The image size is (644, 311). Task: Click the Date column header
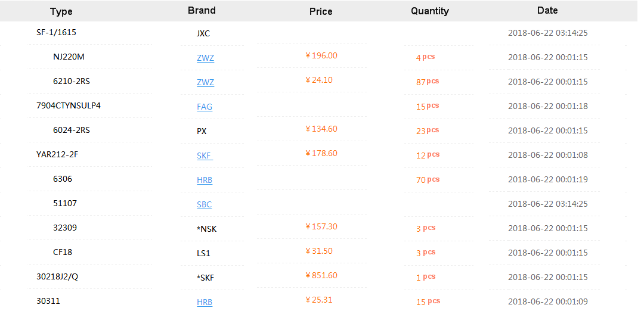click(547, 10)
